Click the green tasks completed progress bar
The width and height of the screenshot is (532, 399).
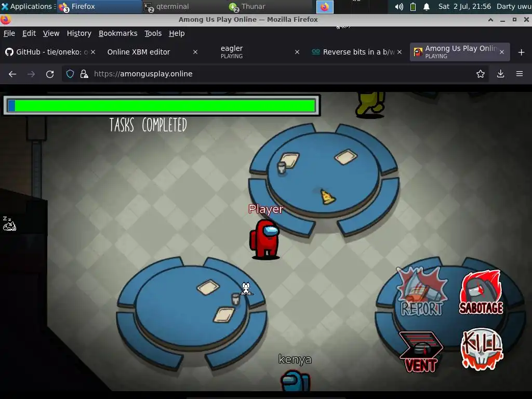162,105
